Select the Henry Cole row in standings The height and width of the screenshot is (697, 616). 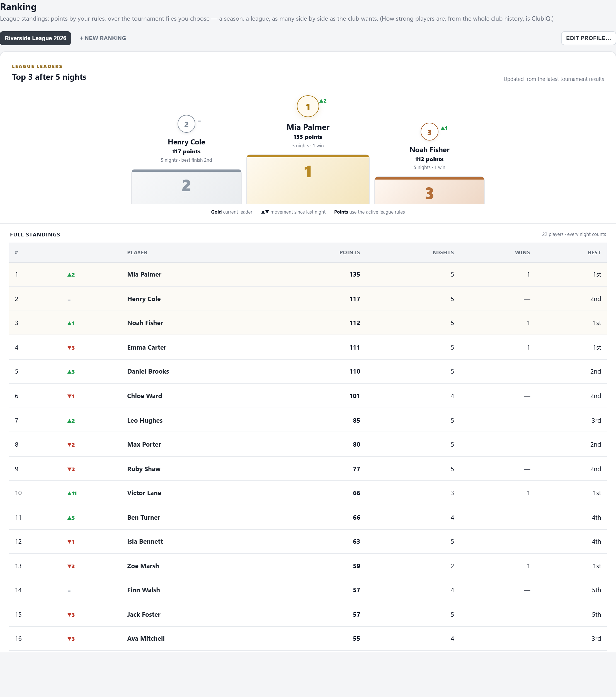(x=308, y=299)
